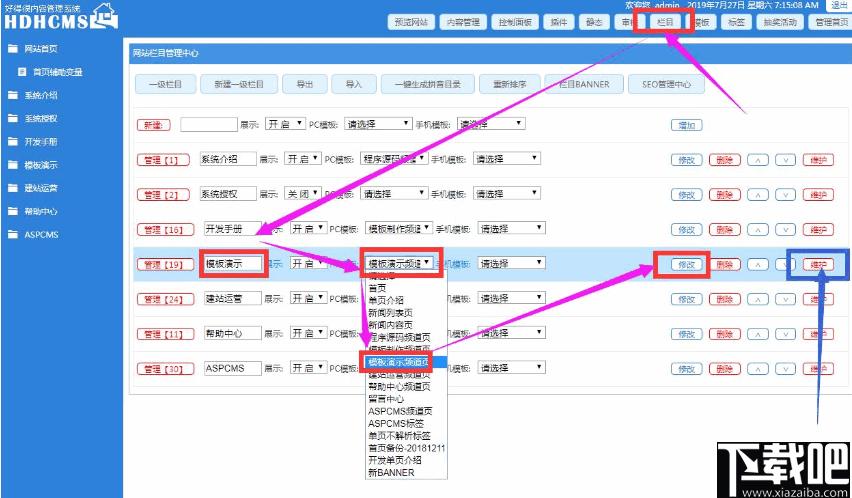Click the SEO管理中心 button

666,85
